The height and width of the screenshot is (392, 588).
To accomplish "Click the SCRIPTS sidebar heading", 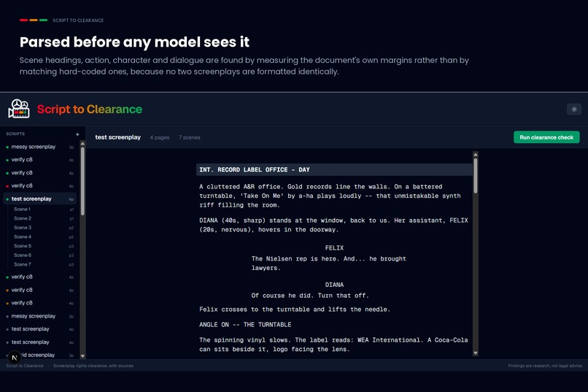I will [x=15, y=134].
